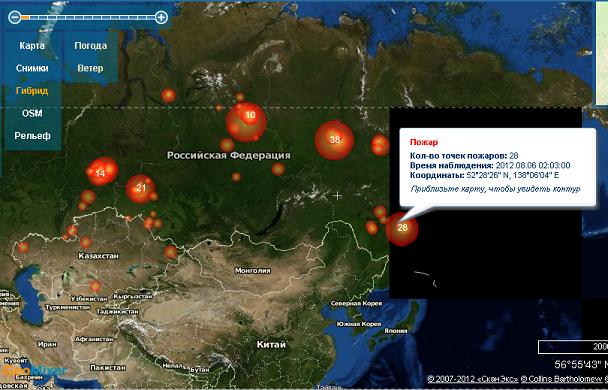Click the Пожар popup title
This screenshot has width=608, height=390.
pos(424,142)
